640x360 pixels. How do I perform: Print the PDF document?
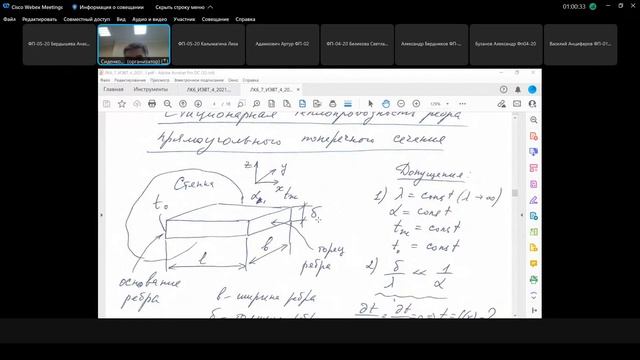tap(152, 104)
